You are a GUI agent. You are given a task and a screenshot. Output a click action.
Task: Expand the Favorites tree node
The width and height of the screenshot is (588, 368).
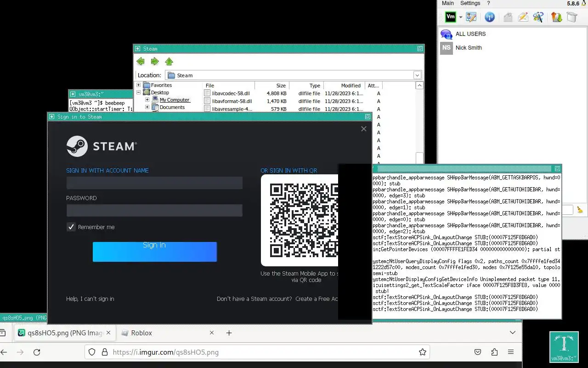[x=139, y=85]
